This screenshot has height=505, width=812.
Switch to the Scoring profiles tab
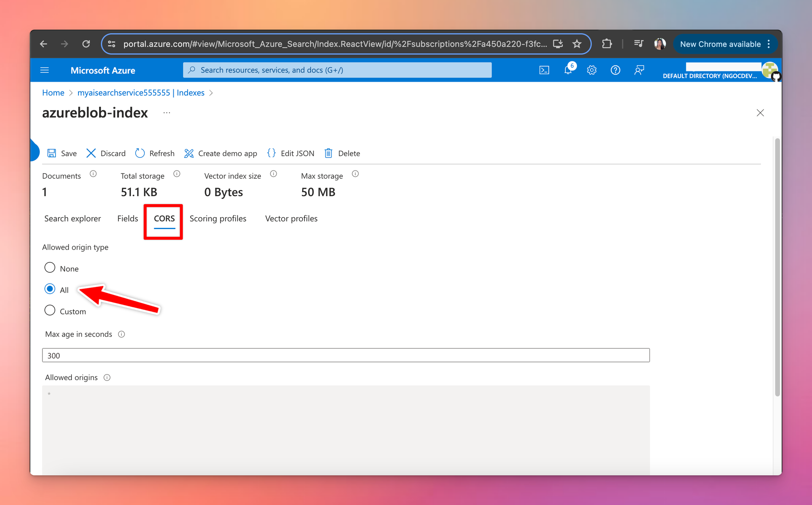pyautogui.click(x=218, y=218)
